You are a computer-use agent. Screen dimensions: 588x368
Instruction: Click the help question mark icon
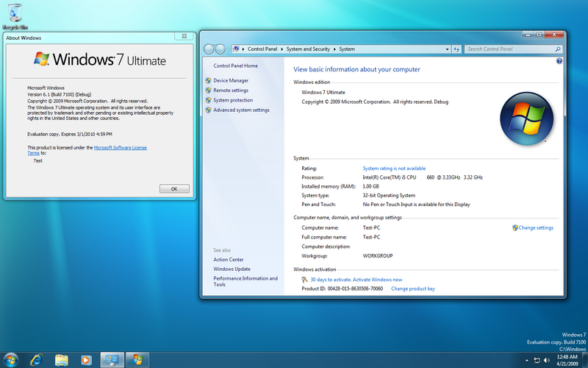coord(559,61)
